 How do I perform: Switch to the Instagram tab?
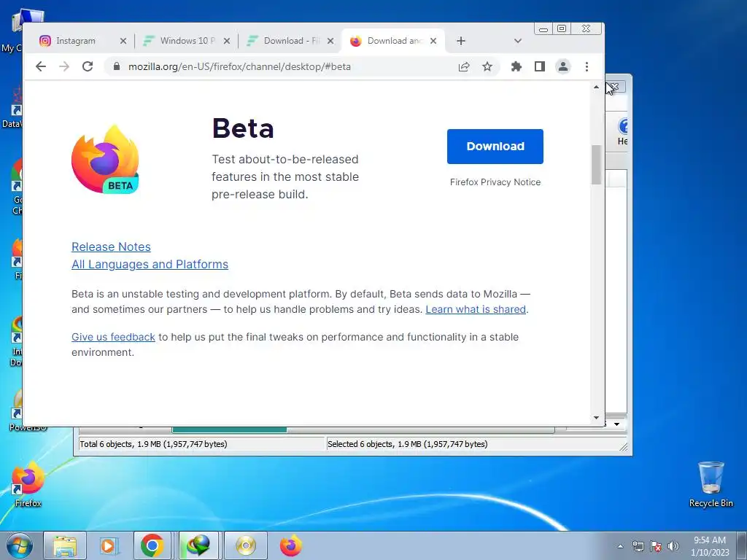[76, 41]
